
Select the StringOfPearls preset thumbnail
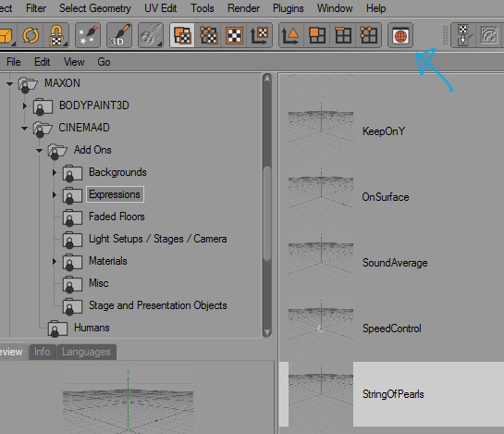point(321,394)
